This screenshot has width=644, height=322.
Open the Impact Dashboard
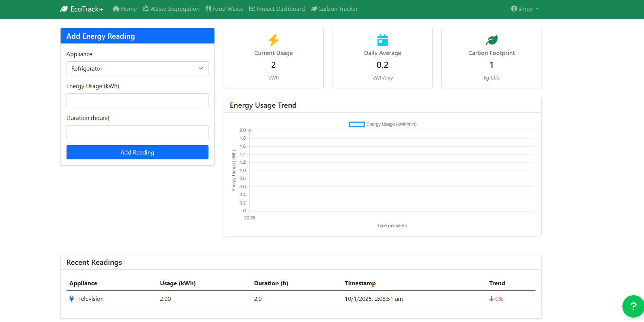click(x=277, y=9)
